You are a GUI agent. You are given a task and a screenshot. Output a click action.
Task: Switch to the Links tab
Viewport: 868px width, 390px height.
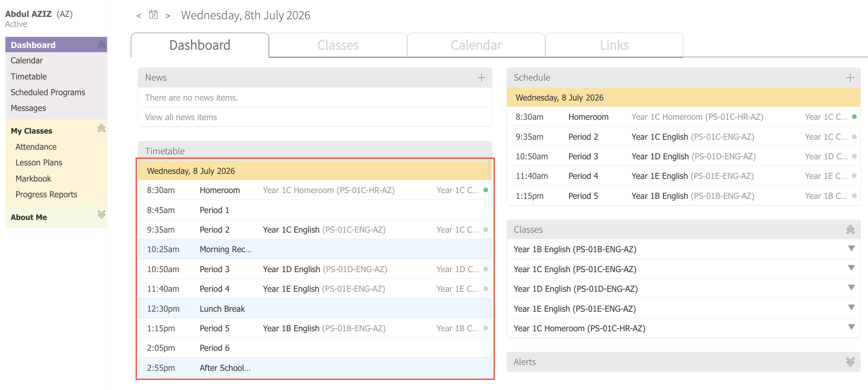pos(614,45)
